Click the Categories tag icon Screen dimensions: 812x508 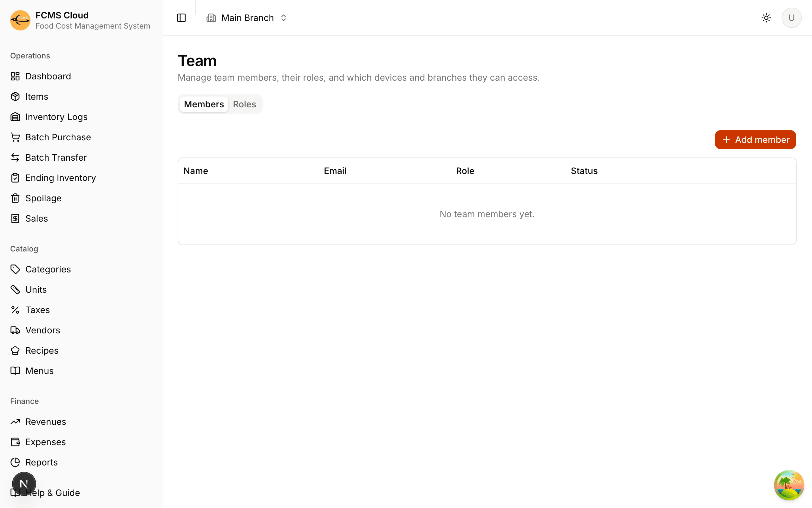(x=15, y=269)
